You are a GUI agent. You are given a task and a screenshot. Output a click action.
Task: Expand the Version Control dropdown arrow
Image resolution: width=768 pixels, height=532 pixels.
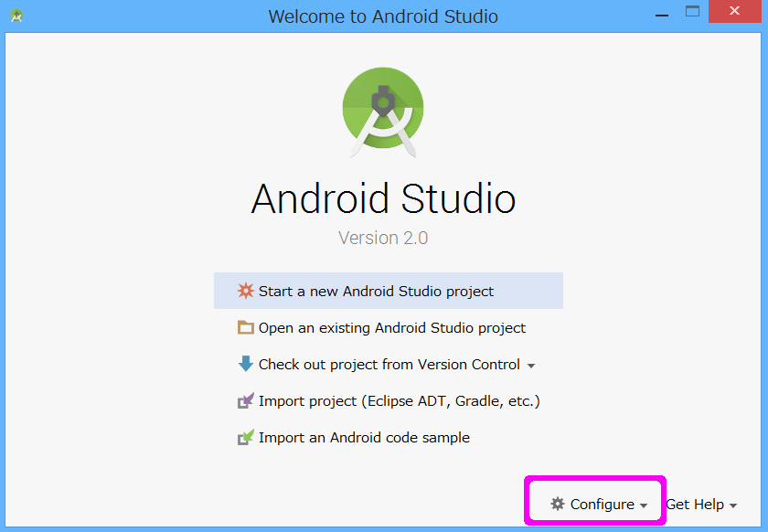pos(531,366)
